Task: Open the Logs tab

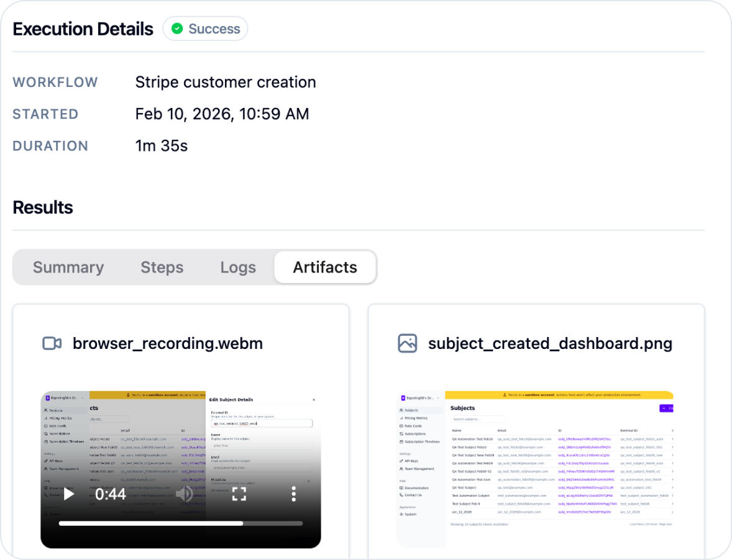Action: 238,267
